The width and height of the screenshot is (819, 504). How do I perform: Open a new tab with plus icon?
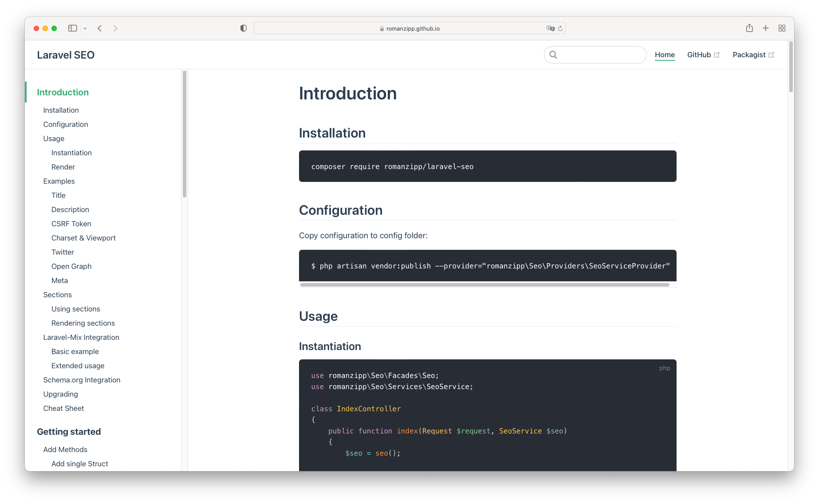[x=766, y=28]
